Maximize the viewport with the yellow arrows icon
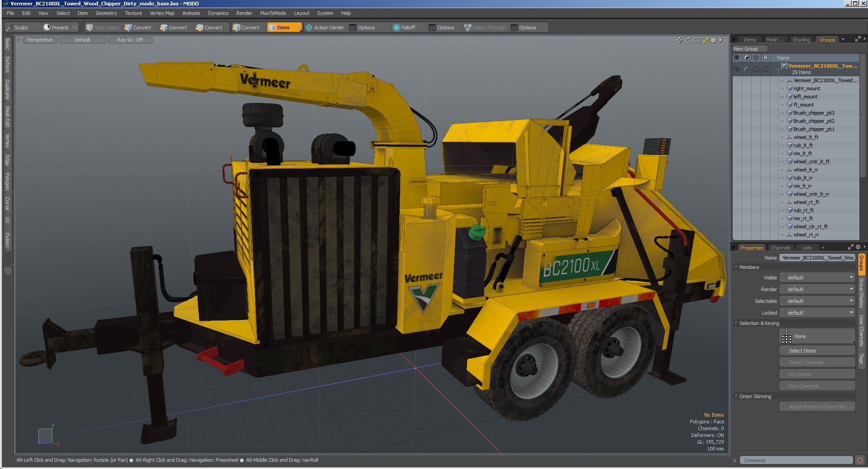 706,40
